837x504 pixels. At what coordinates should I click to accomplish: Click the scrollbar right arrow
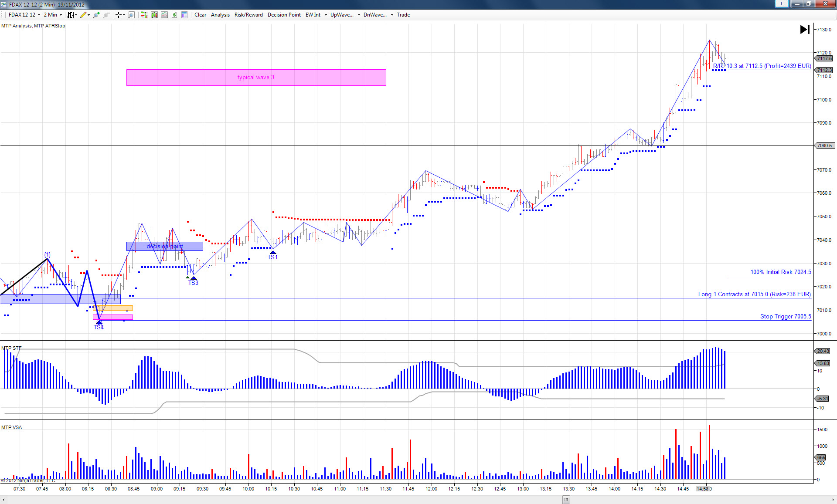833,500
